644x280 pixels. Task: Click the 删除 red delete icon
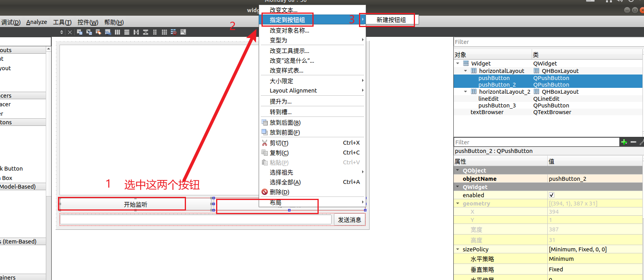[x=265, y=192]
